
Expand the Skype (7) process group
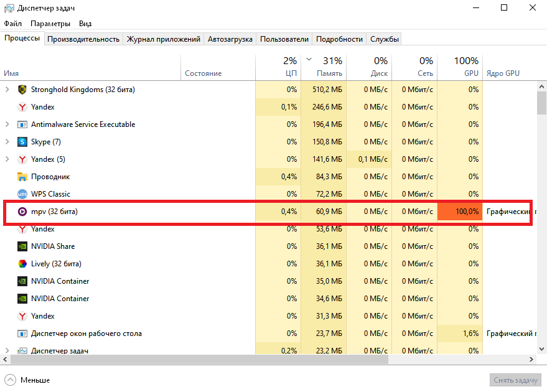pyautogui.click(x=7, y=142)
